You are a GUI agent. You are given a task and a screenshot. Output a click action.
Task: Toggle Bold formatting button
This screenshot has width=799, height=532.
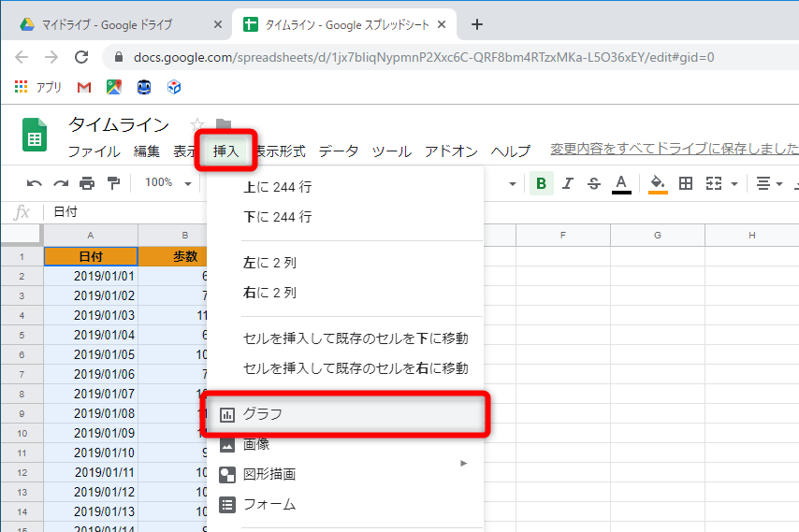click(542, 183)
